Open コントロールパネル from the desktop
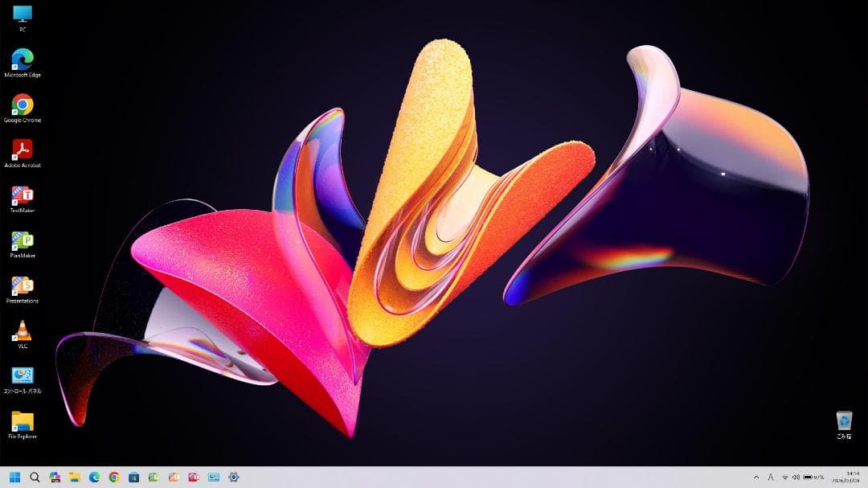The width and height of the screenshot is (868, 488). [22, 377]
